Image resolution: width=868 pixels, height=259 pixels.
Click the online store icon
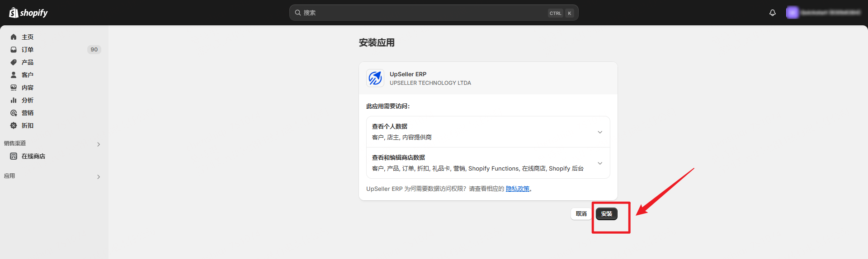[x=14, y=156]
